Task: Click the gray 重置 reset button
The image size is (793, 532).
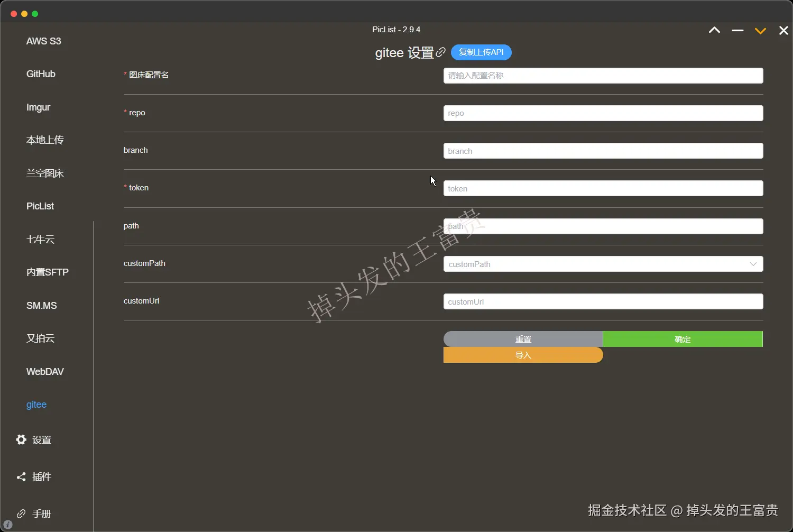Action: (x=523, y=339)
